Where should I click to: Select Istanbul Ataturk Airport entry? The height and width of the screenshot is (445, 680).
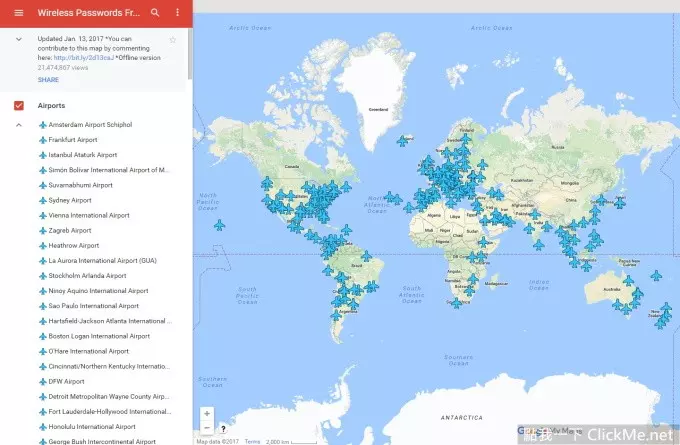click(78, 155)
